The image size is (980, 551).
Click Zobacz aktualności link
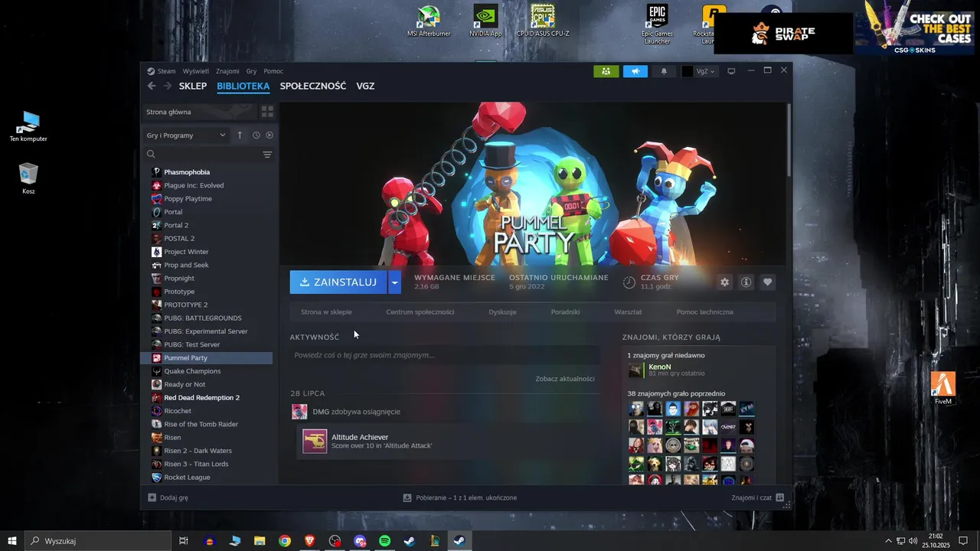[565, 379]
